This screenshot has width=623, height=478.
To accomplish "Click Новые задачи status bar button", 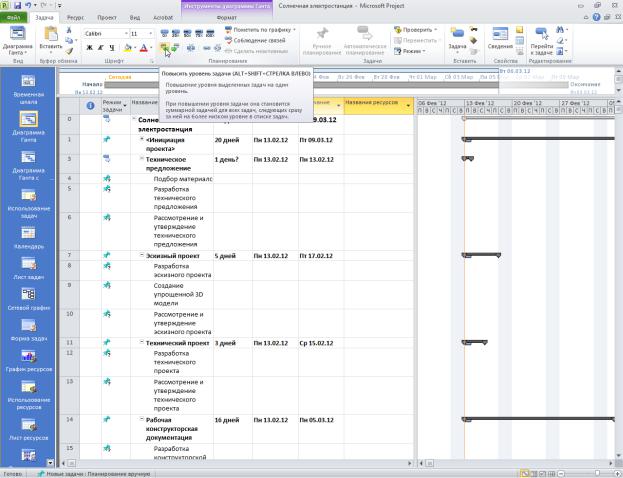I will coord(94,474).
